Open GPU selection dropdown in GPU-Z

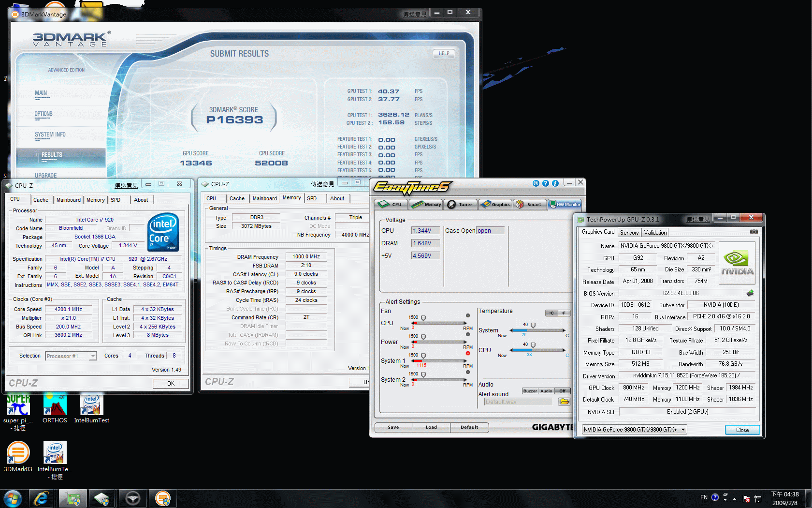[634, 429]
